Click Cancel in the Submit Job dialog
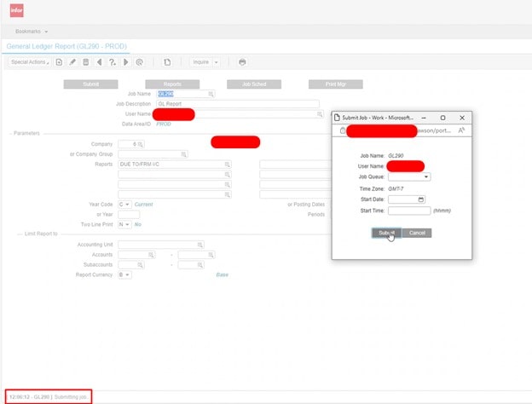The height and width of the screenshot is (404, 532). (x=417, y=233)
